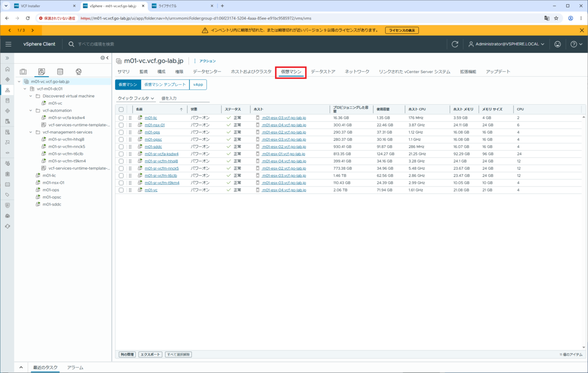Screen dimensions: 588x373
Task: Open the feedback smiley icon in the header
Action: pos(558,44)
